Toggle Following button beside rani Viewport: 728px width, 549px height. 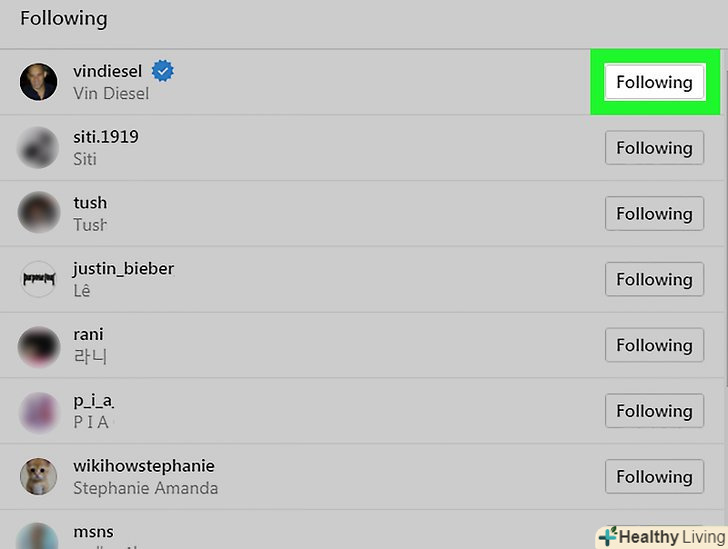tap(654, 345)
